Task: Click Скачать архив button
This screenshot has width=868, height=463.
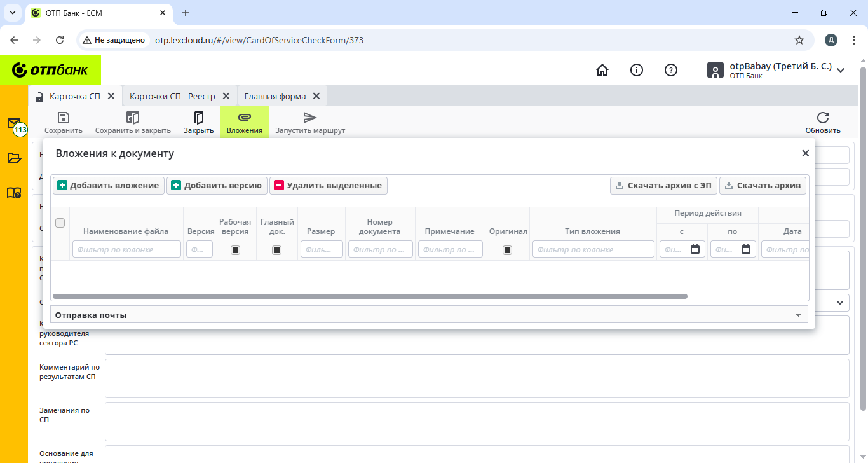Action: [x=764, y=186]
